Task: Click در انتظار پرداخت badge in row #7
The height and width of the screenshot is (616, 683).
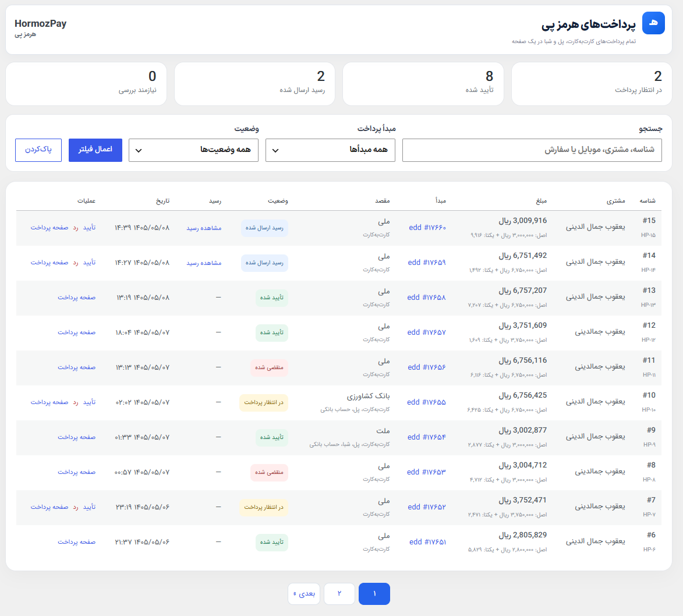Action: coord(264,507)
